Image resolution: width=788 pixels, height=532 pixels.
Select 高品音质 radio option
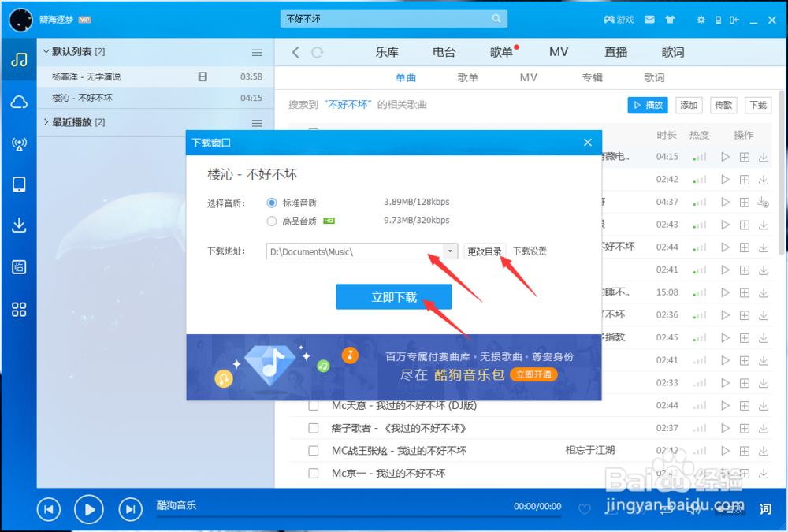pos(272,221)
